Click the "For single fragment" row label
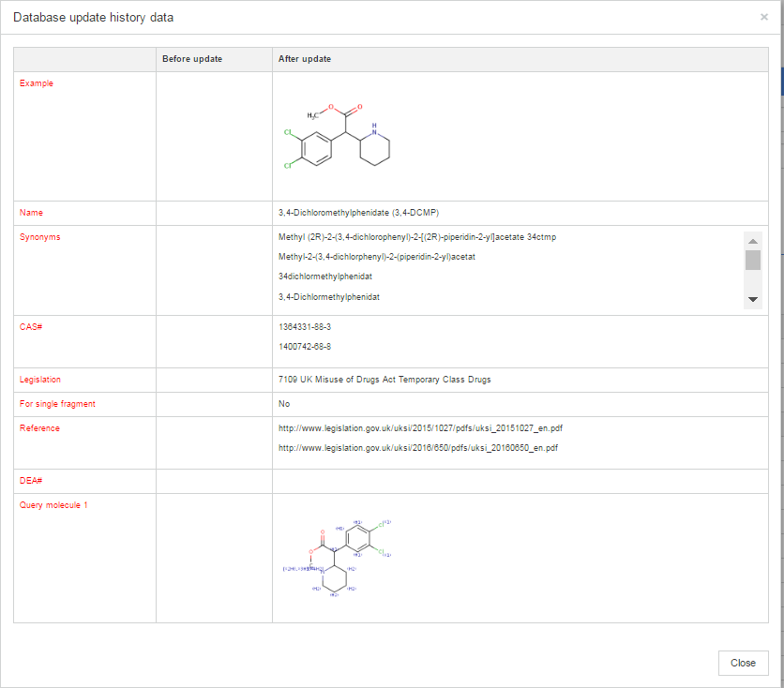Screen dimensions: 784x688 click(57, 404)
